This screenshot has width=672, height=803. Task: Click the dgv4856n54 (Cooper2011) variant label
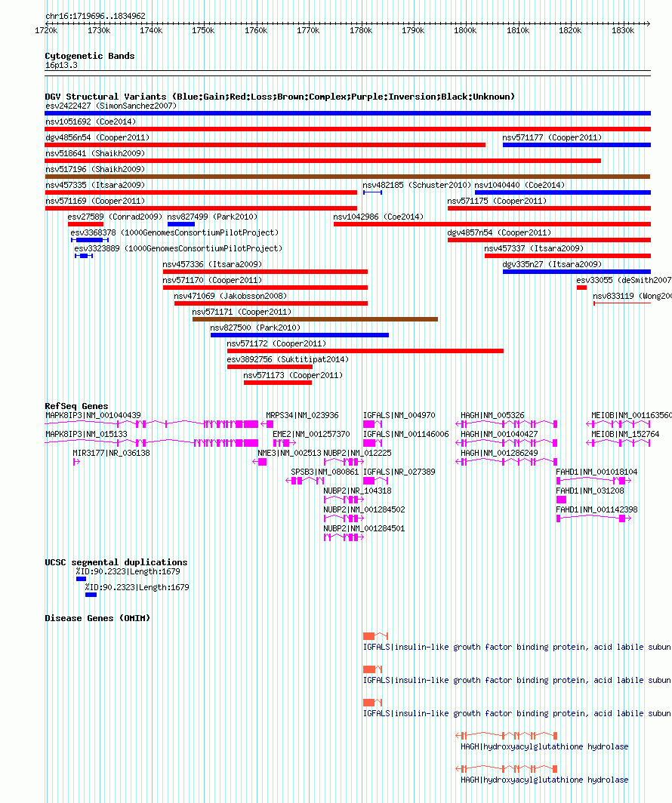point(97,138)
